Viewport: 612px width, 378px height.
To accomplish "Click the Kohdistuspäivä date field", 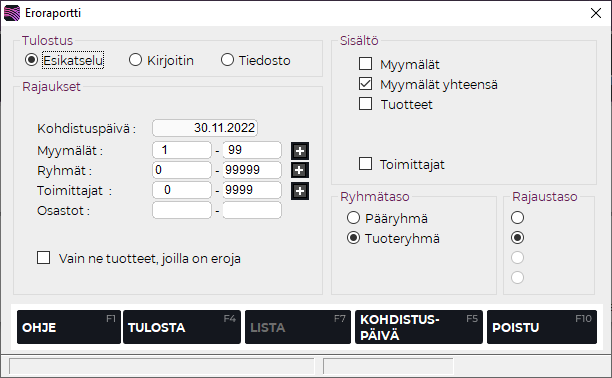I will click(x=205, y=128).
